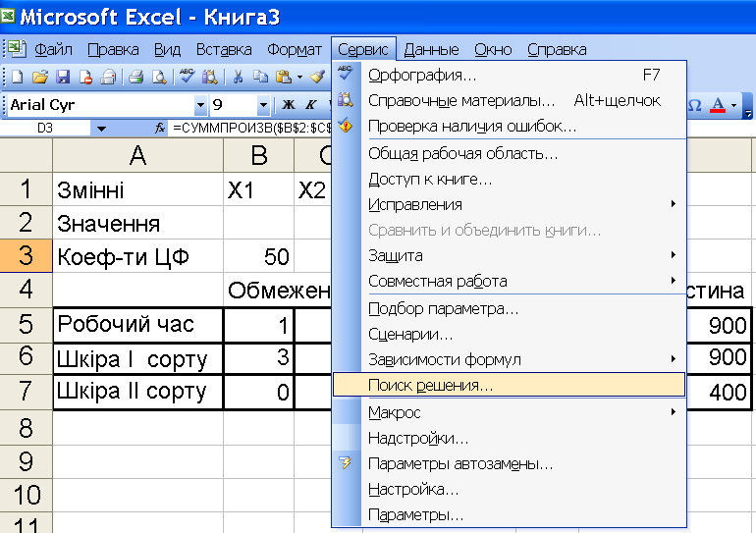Screen dimensions: 756x533
Task: Select cell containing Коеф-ти ЦФ
Action: point(137,256)
